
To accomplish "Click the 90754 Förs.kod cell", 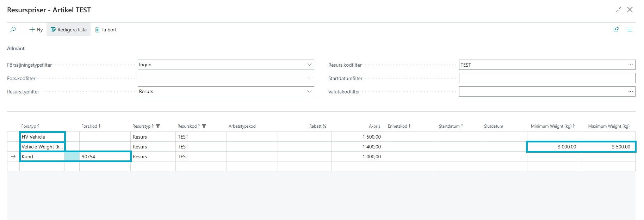I will pos(105,157).
